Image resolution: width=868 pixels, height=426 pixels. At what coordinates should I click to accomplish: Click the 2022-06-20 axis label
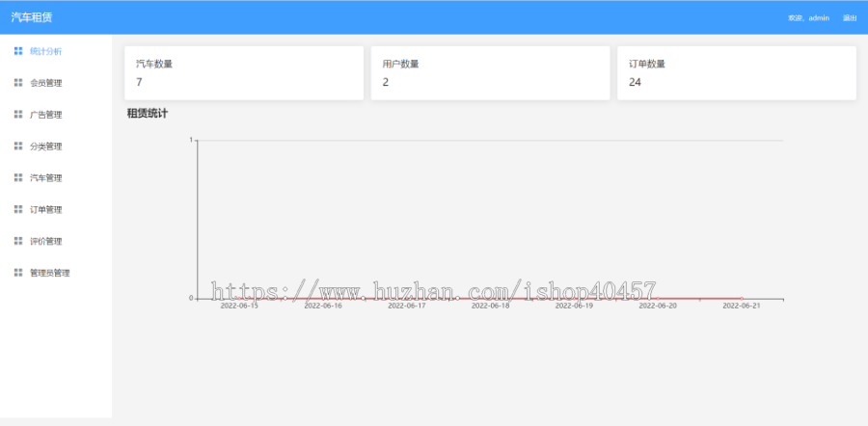tap(658, 306)
